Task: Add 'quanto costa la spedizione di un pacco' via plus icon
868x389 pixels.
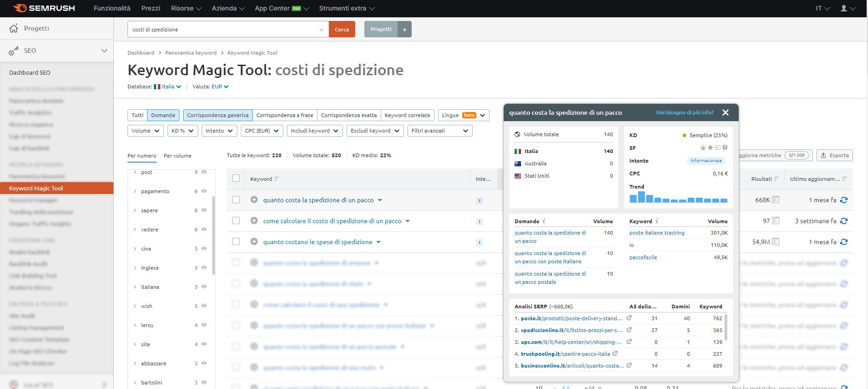Action: tap(254, 200)
